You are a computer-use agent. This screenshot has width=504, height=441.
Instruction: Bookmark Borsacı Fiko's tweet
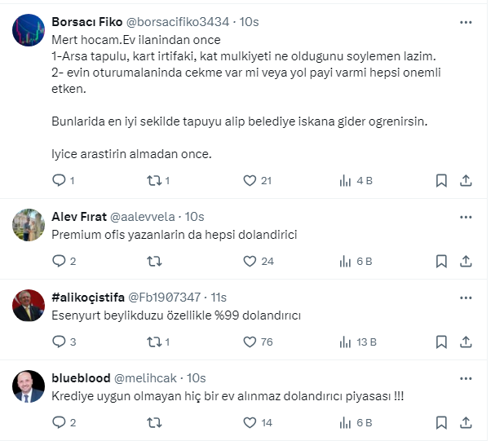[441, 180]
